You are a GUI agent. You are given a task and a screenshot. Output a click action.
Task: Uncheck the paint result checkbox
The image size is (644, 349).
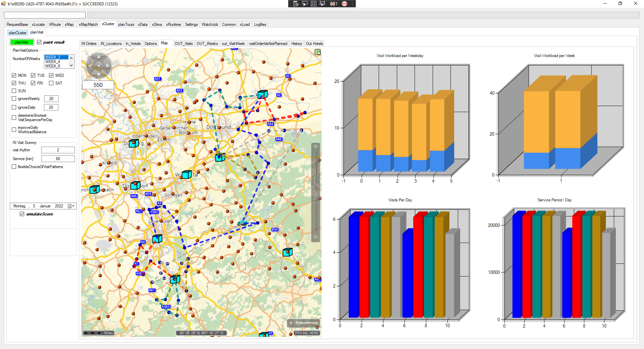[39, 42]
